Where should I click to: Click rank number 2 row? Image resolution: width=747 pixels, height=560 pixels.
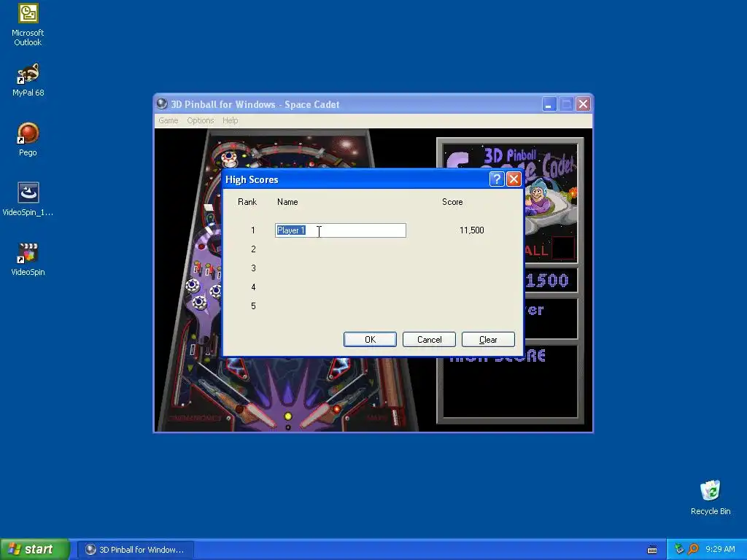[253, 249]
